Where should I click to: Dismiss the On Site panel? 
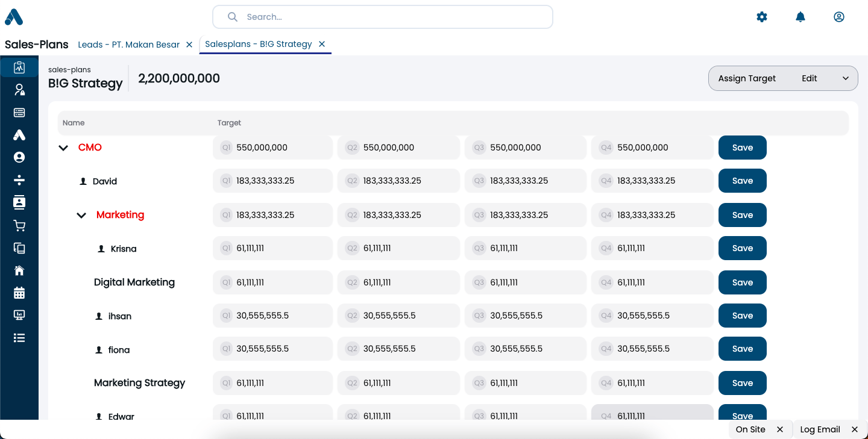pos(780,429)
